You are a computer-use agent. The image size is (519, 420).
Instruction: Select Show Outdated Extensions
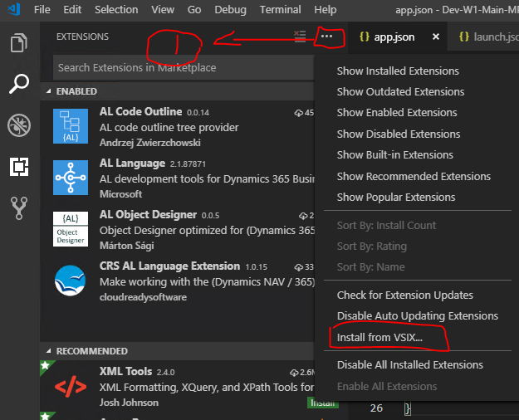(x=400, y=91)
